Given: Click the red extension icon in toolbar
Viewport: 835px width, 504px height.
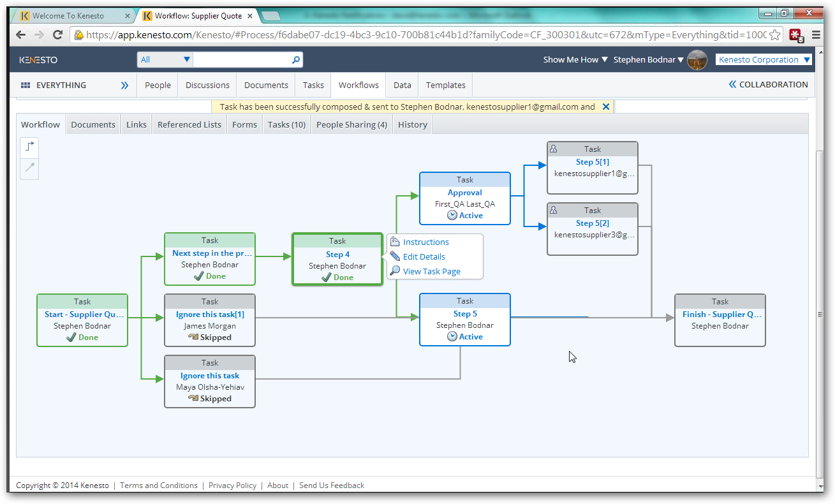Looking at the screenshot, I should (x=796, y=35).
